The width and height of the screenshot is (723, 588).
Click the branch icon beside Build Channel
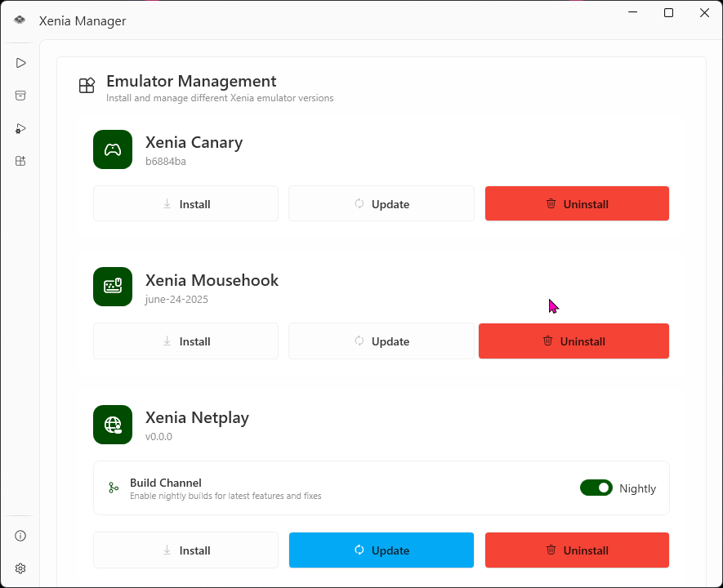(112, 488)
